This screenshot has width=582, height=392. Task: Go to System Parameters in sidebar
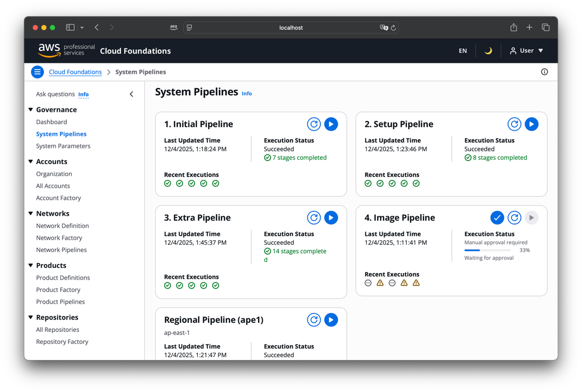63,146
